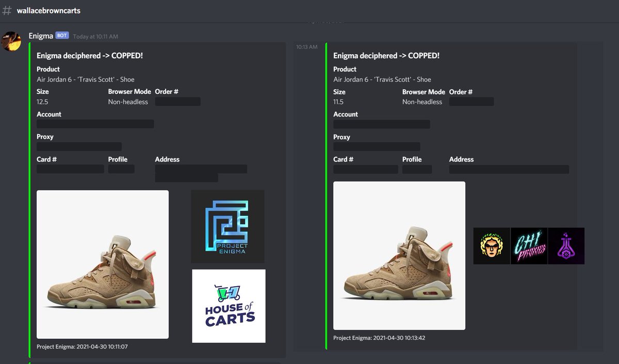
Task: Click the purple flask logo icon
Action: coord(566,246)
